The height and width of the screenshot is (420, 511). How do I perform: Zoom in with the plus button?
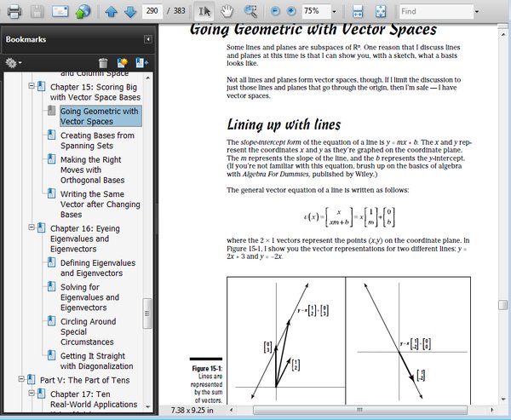pos(291,11)
